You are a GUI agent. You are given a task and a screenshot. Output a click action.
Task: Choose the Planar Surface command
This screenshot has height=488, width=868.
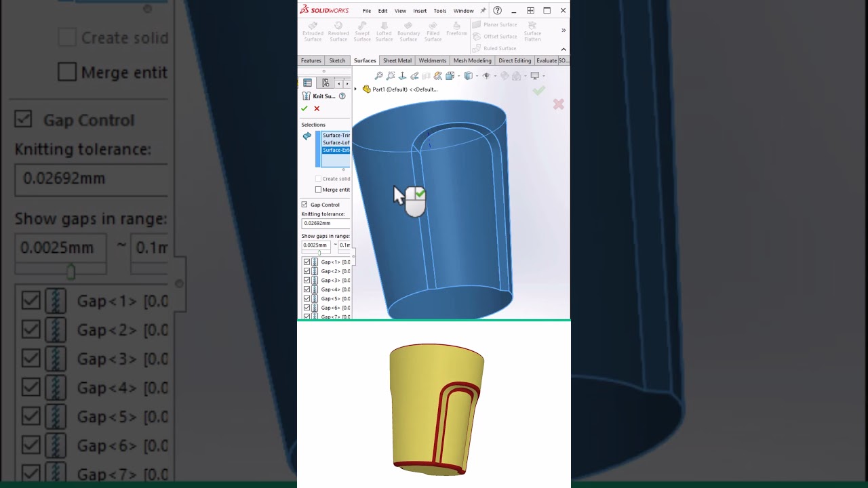click(495, 24)
